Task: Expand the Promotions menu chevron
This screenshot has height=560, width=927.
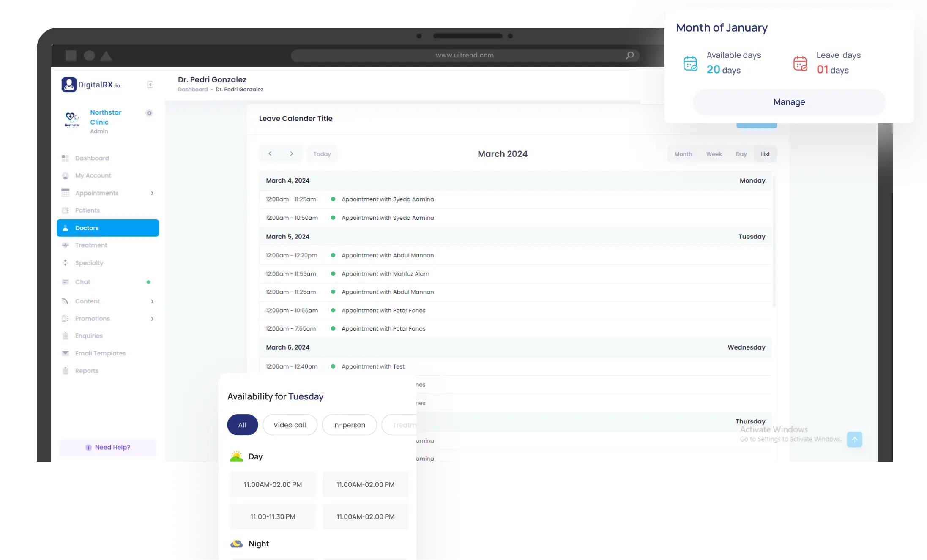Action: click(x=152, y=319)
